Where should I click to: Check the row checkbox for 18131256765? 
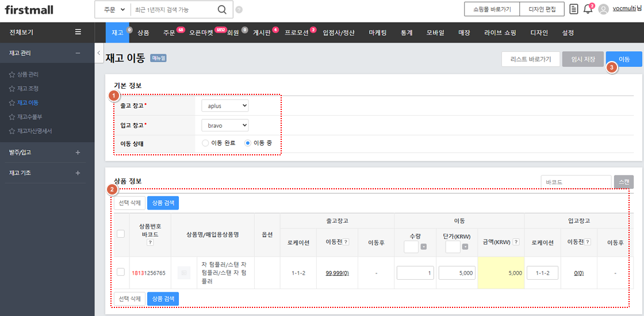pos(121,272)
